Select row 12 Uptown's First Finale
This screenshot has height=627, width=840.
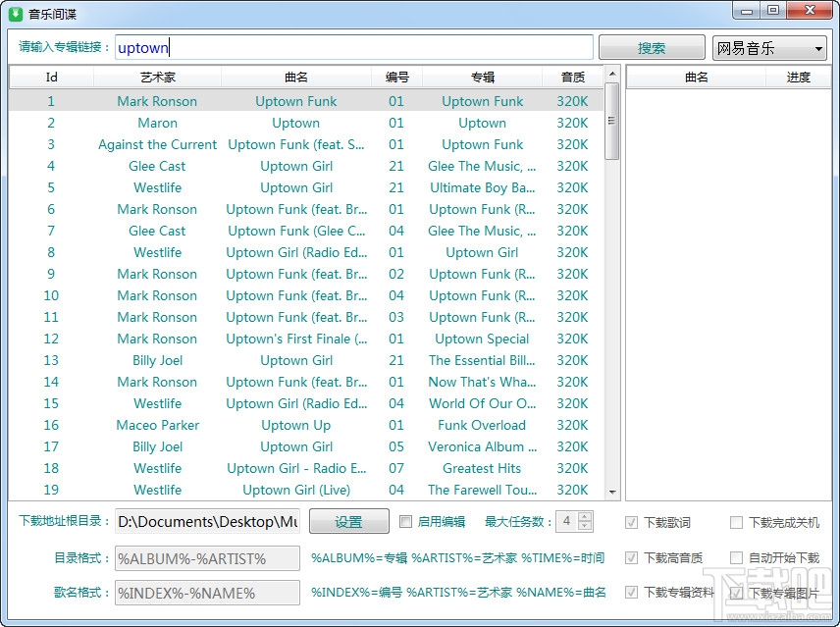click(x=296, y=339)
